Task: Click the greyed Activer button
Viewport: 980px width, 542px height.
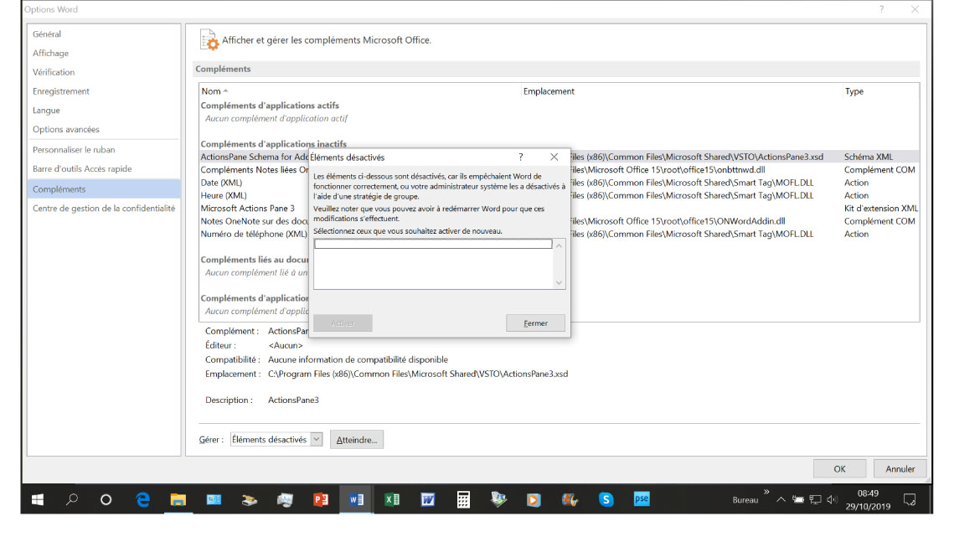Action: pyautogui.click(x=343, y=323)
